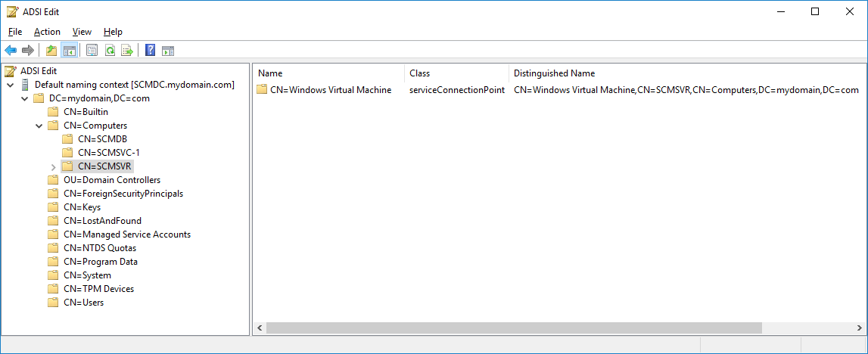
Task: Click the server icon for Default naming context
Action: pos(25,85)
